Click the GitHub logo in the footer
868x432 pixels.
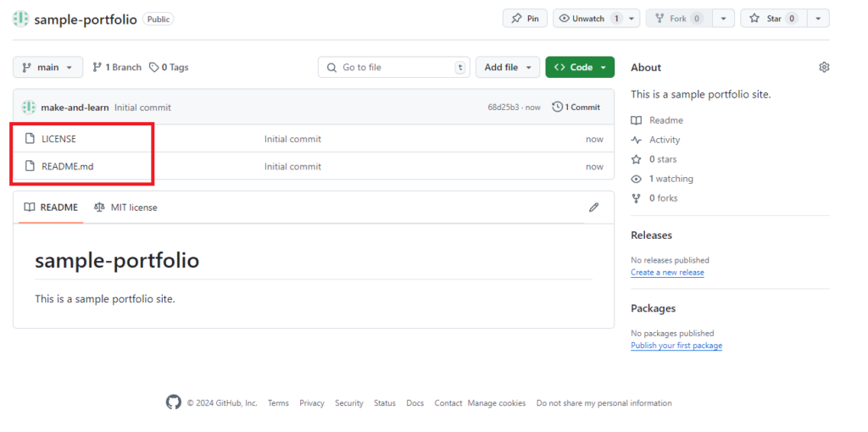[x=174, y=402]
